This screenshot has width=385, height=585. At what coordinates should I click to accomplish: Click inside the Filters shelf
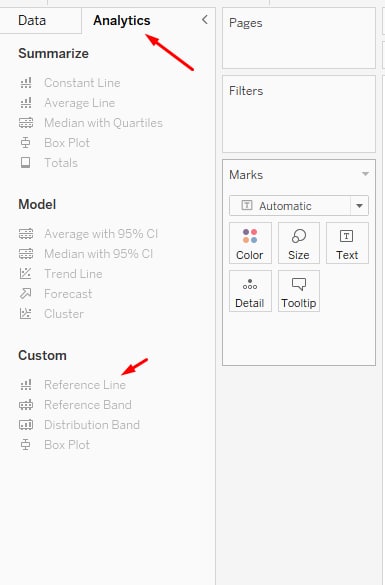[299, 114]
